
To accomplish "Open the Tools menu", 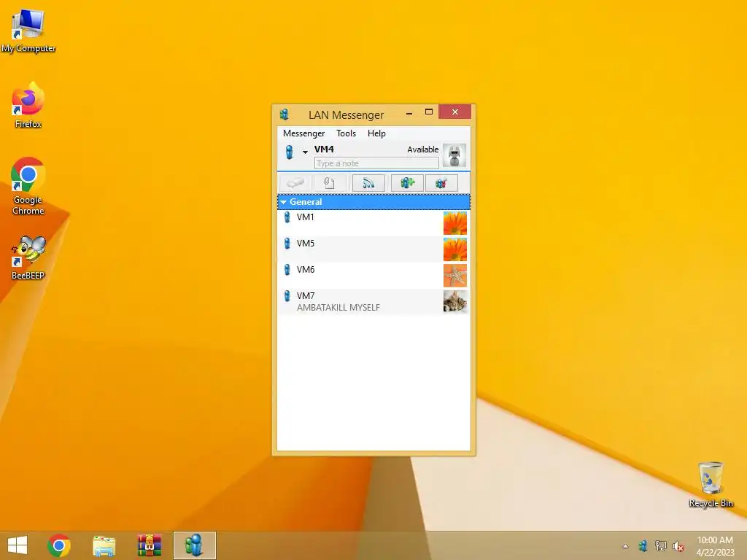I will [347, 133].
